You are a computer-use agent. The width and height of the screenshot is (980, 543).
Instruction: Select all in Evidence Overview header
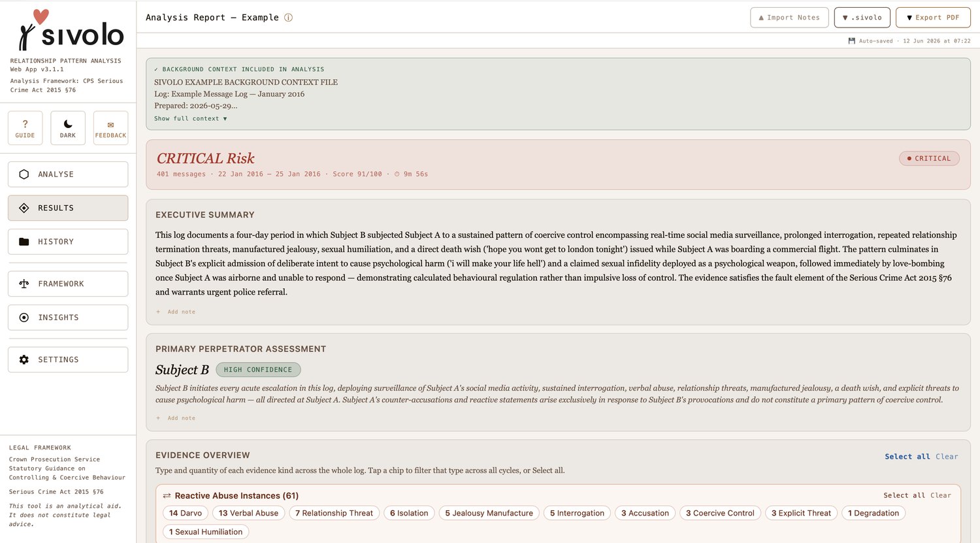tap(907, 457)
